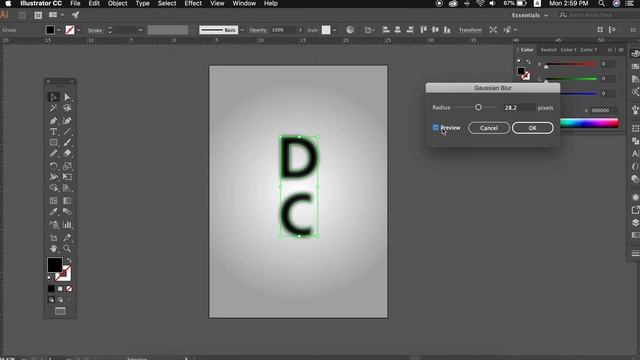The width and height of the screenshot is (640, 360).
Task: Click the Opacity label link
Action: tap(258, 30)
